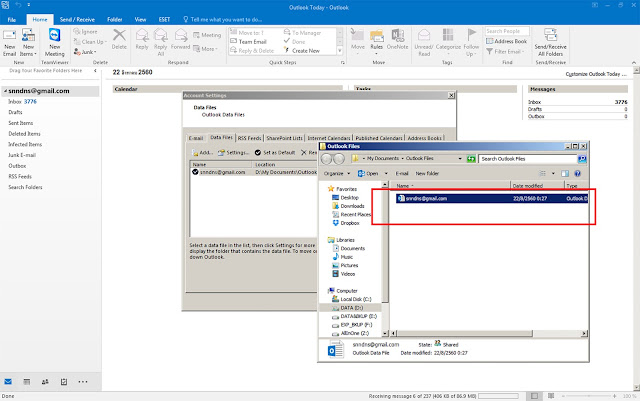Toggle Unread/Read on the ribbon
640x401 pixels.
(424, 42)
